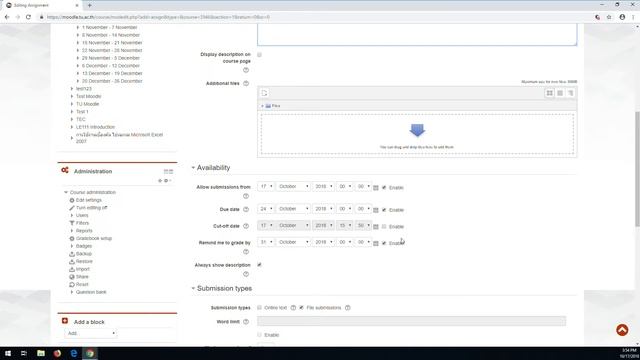
Task: Open Administration block actions gear menu
Action: [x=167, y=180]
